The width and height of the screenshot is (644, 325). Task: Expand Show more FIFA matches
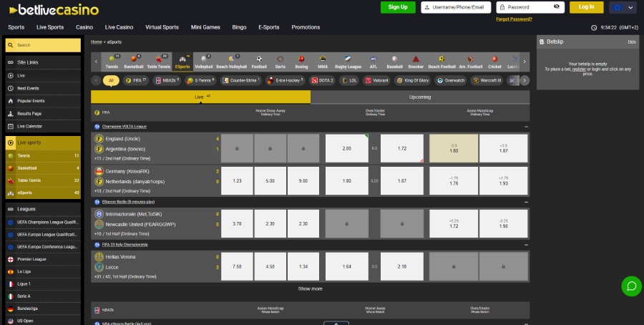pos(310,288)
